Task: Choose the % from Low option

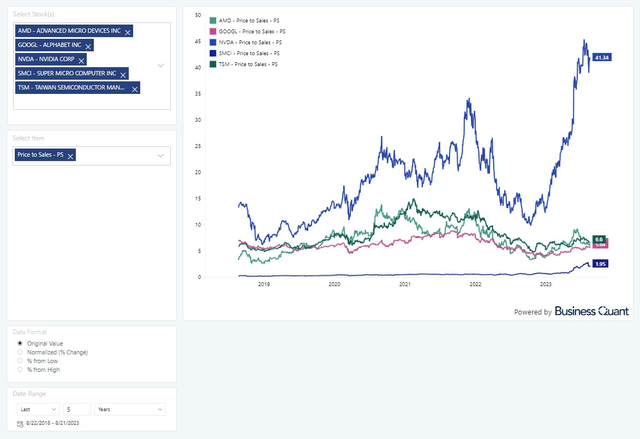Action: coord(20,361)
